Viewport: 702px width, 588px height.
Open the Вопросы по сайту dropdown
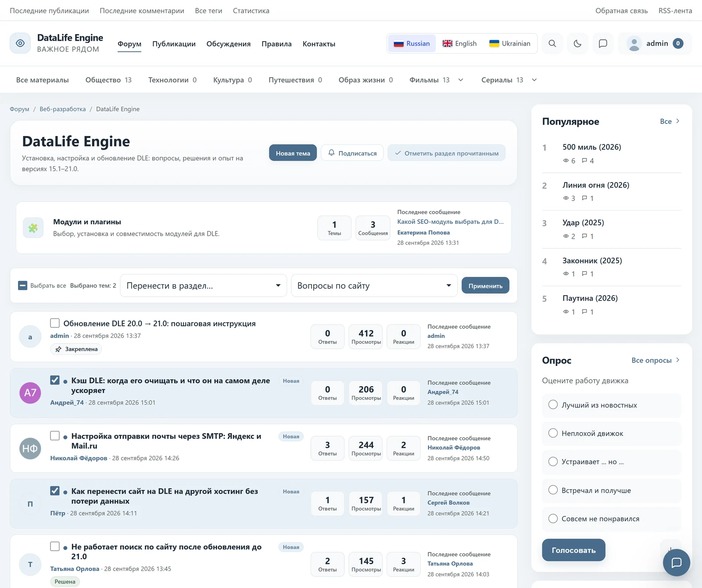[x=374, y=286]
